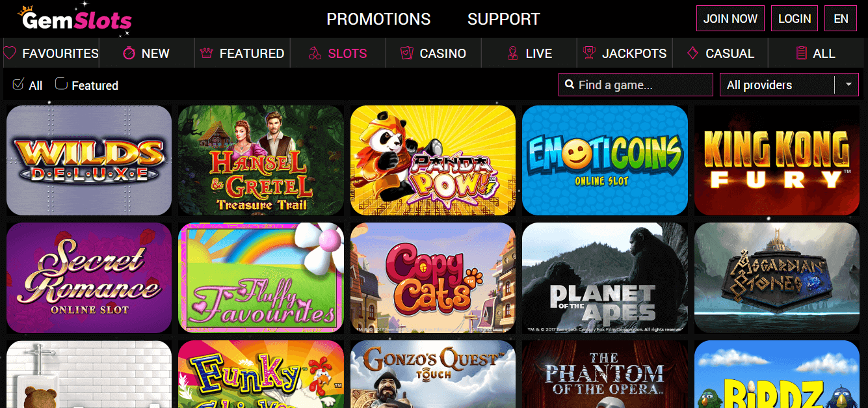Expand the All providers dropdown arrow
The width and height of the screenshot is (868, 408).
pos(847,85)
